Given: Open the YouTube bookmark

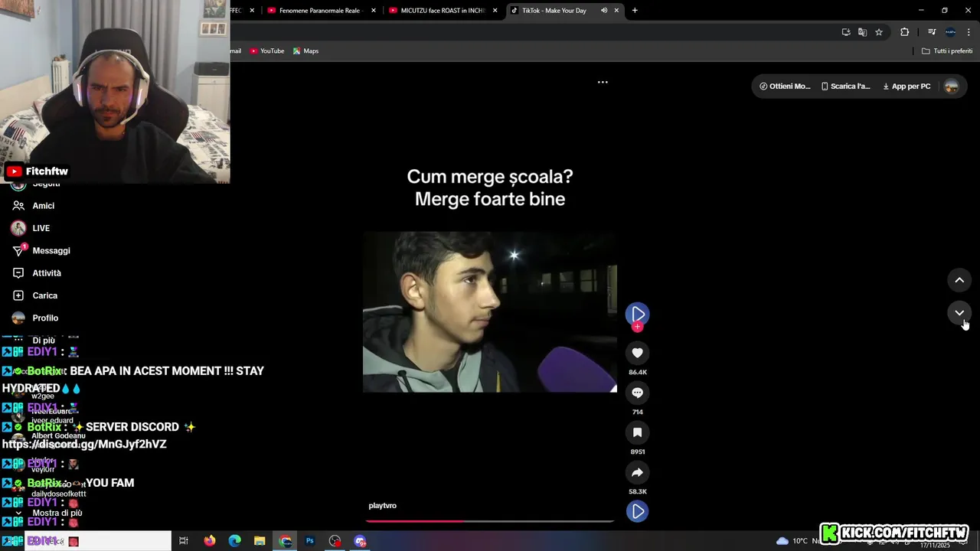Looking at the screenshot, I should pos(266,51).
